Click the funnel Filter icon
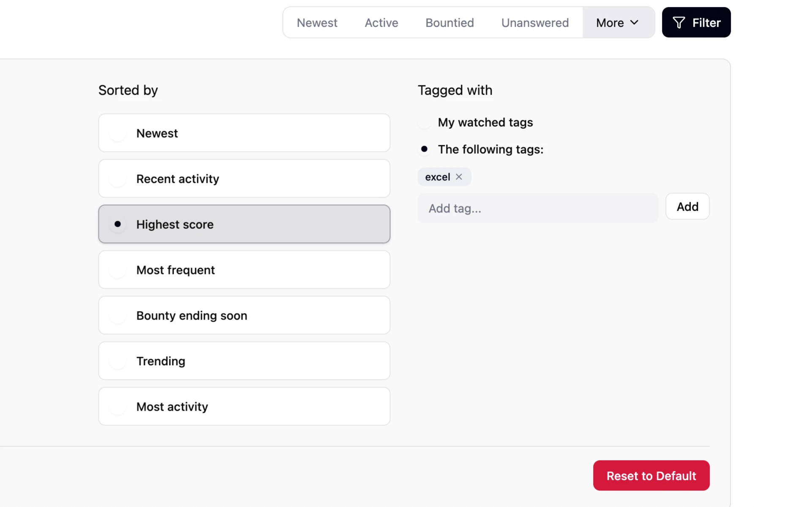The width and height of the screenshot is (812, 507). 678,23
